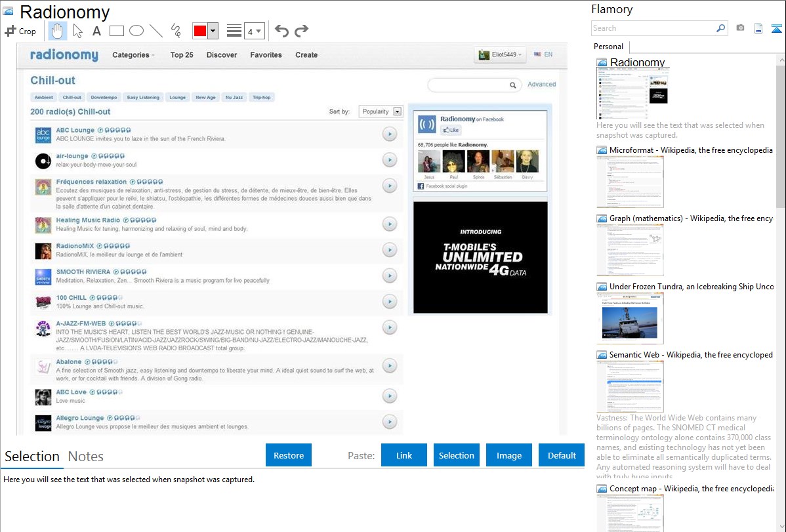Choose the freehand scribble tool
The image size is (786, 532).
(176, 31)
